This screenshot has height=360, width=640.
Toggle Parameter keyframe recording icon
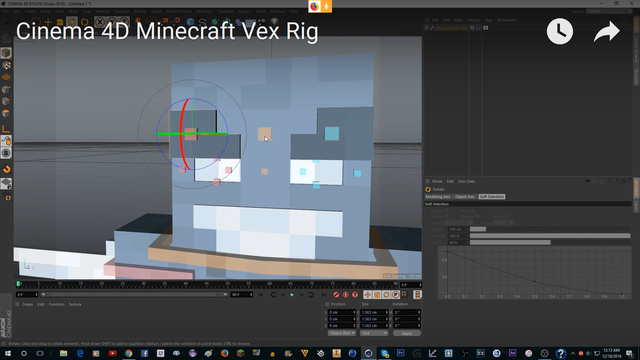[396, 295]
